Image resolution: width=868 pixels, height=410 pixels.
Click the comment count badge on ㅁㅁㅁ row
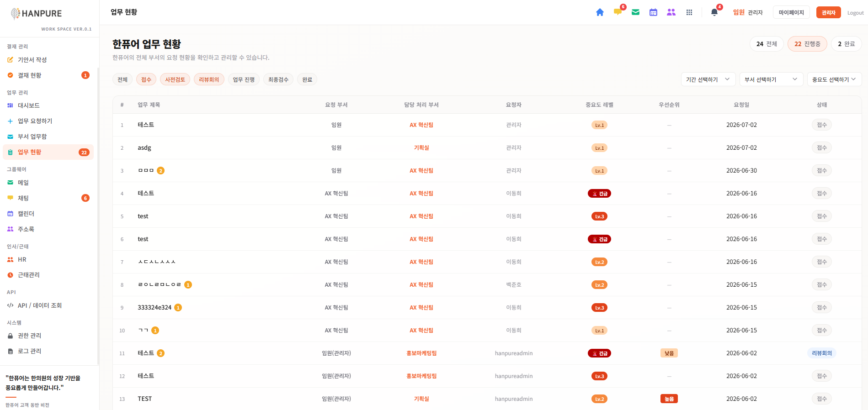coord(160,171)
